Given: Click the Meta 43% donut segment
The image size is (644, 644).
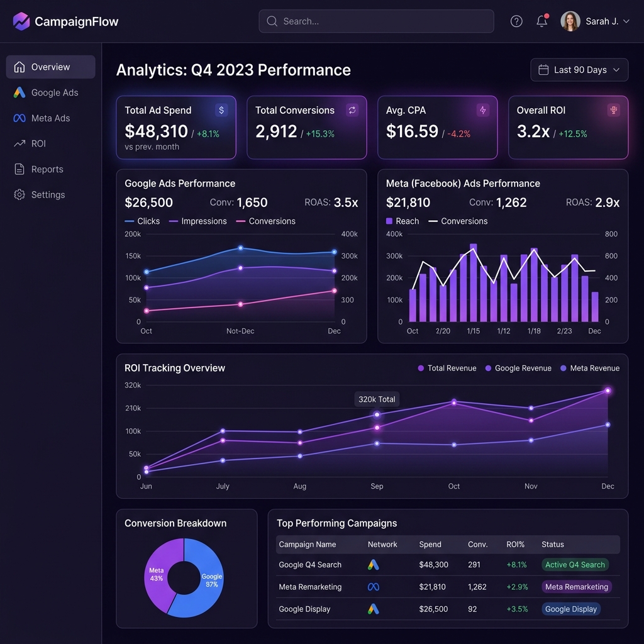Looking at the screenshot, I should [157, 574].
